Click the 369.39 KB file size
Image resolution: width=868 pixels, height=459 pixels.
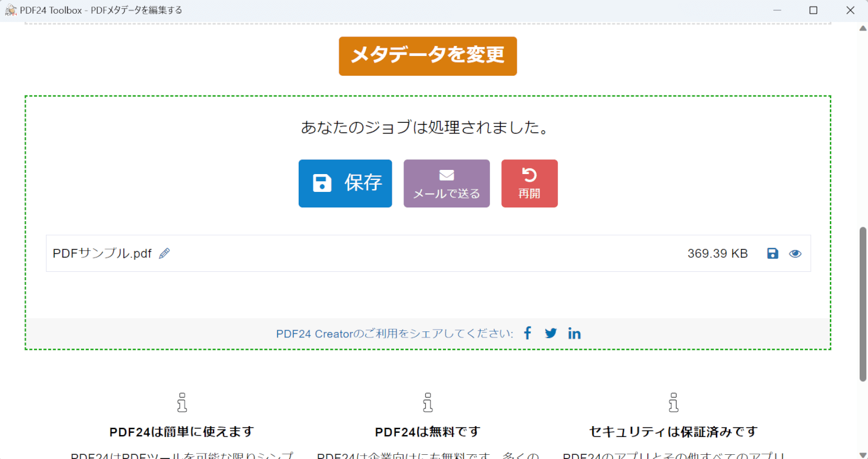pos(717,253)
